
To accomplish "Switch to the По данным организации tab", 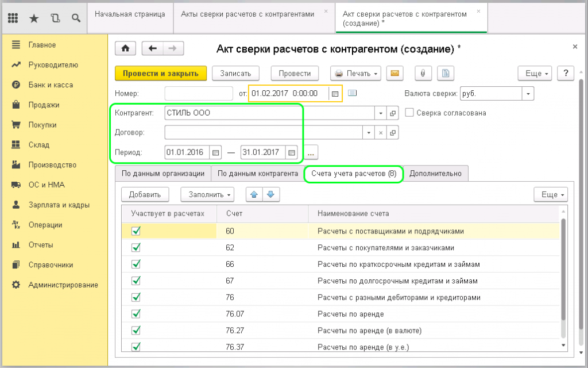I will point(163,173).
